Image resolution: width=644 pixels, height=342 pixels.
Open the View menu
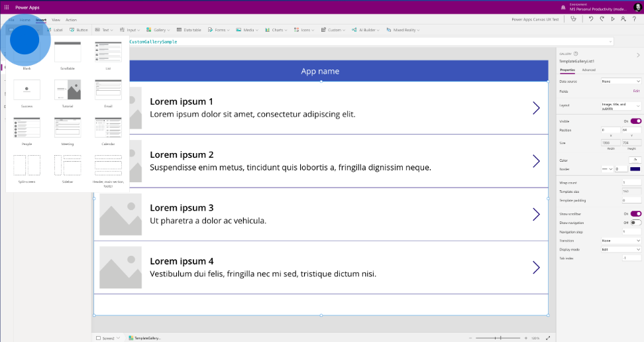click(x=56, y=20)
